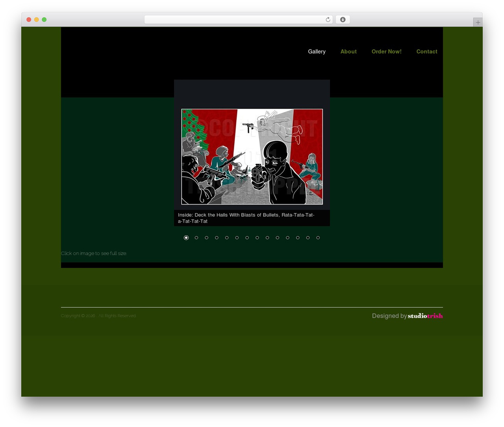Click the studiotrish designer link
Image resolution: width=504 pixels, height=427 pixels.
tap(425, 316)
